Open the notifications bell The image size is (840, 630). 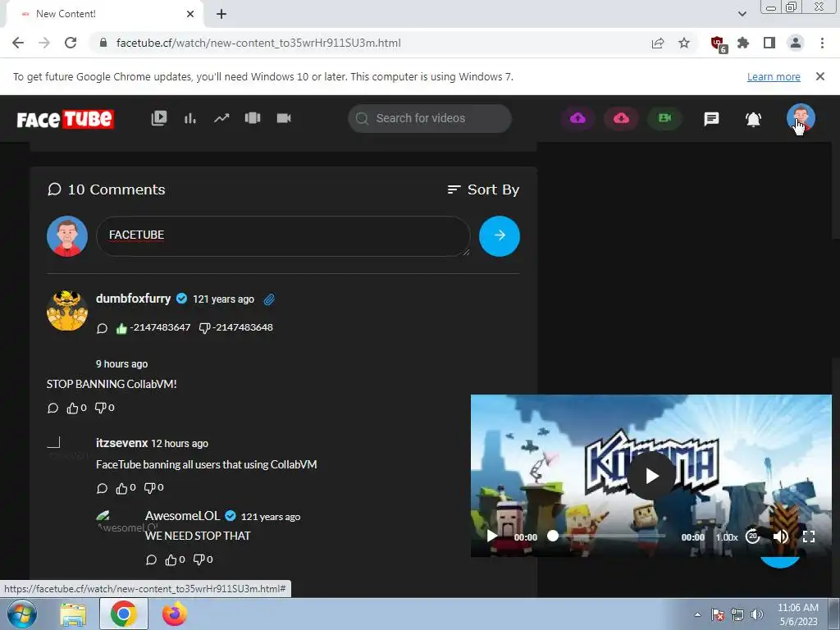[753, 119]
